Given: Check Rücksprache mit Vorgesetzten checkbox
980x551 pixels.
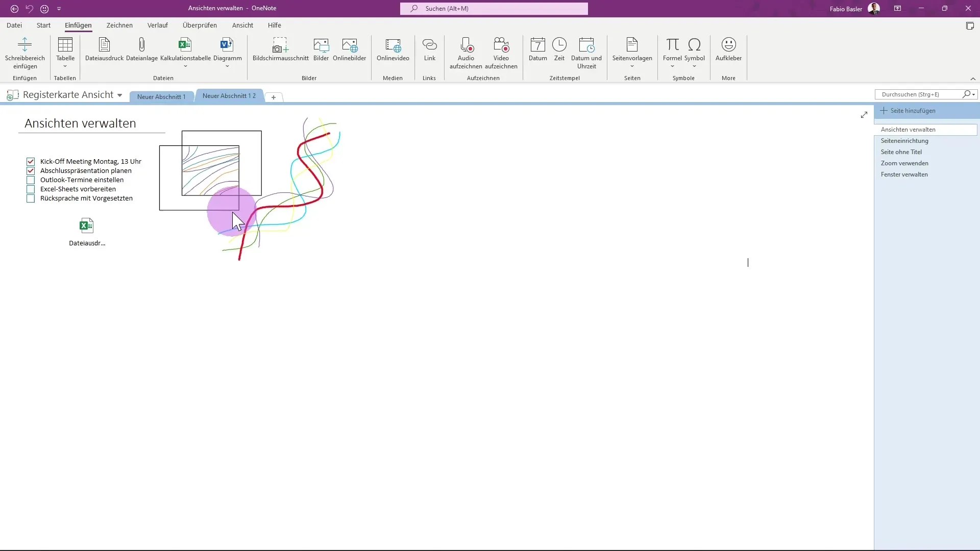Looking at the screenshot, I should [31, 198].
